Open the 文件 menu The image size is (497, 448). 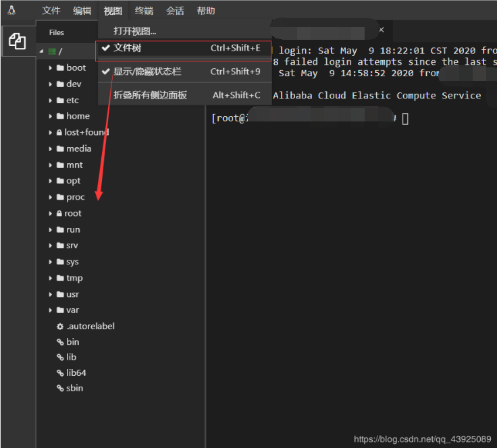(x=51, y=11)
